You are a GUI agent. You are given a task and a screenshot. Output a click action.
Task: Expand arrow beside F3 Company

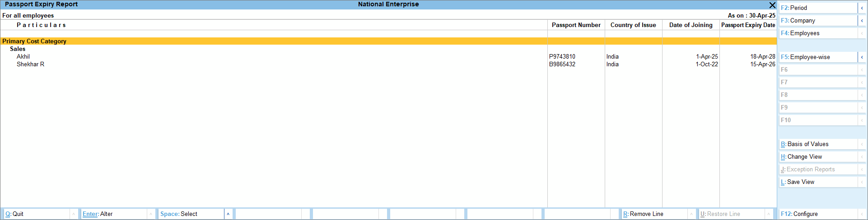click(x=862, y=21)
